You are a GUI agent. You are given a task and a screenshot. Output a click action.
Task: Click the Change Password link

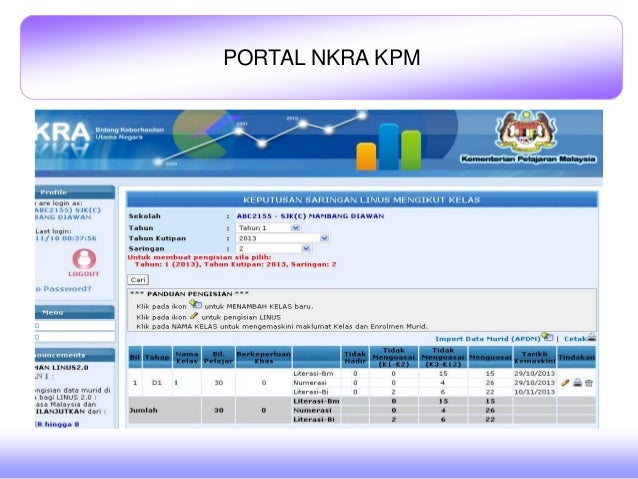click(x=63, y=289)
